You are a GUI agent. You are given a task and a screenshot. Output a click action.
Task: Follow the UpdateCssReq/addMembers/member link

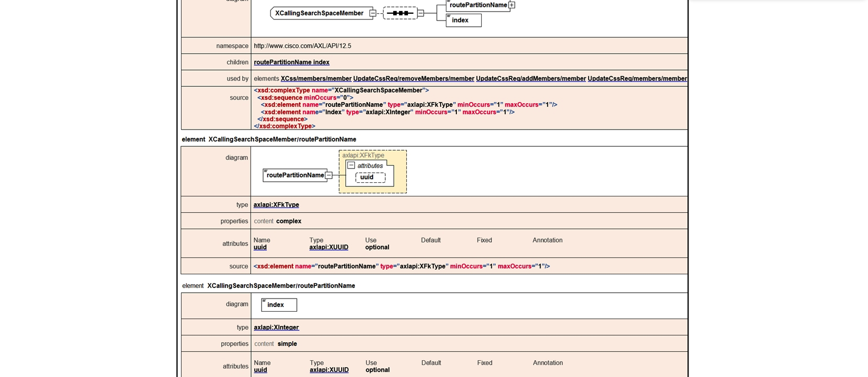531,78
